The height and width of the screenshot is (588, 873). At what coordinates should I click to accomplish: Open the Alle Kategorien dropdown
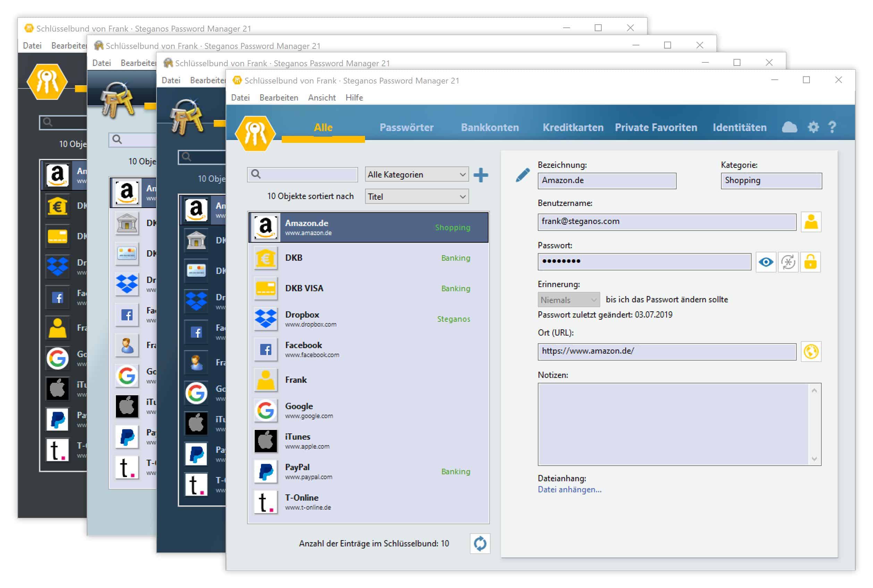tap(417, 174)
